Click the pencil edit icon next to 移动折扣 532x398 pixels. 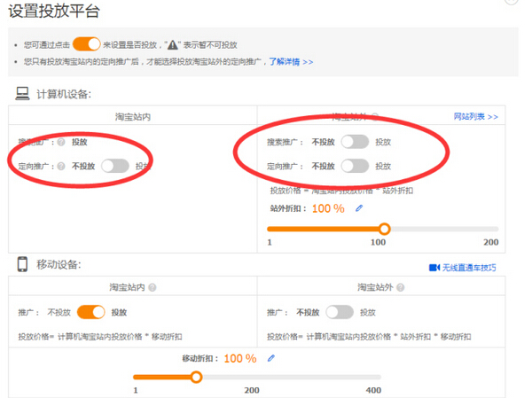coord(271,358)
